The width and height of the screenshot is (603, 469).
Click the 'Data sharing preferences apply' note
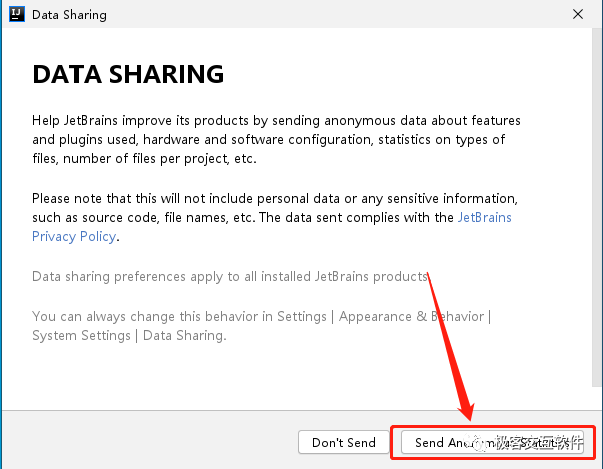point(230,276)
